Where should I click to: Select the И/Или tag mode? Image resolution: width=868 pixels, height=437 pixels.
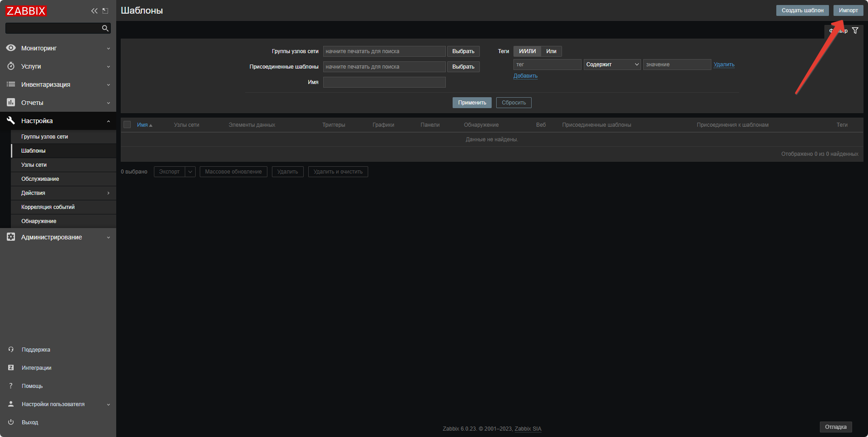(x=527, y=51)
